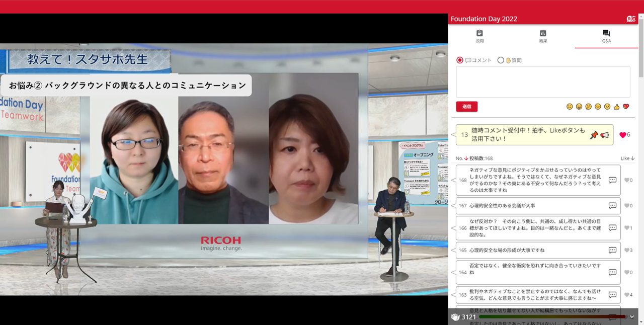Click comment 165 text 心理的安全な場の形成が大事ですね
Screen dimensions: 644x325
click(507, 250)
